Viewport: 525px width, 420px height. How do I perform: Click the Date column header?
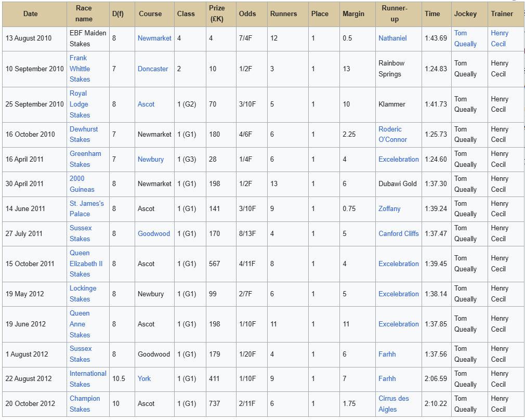(x=34, y=14)
